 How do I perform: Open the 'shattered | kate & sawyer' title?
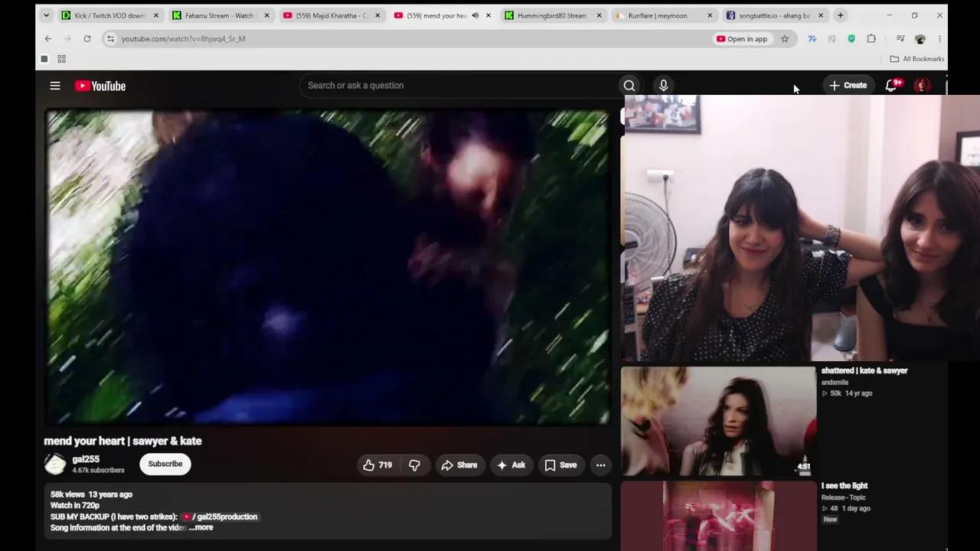pyautogui.click(x=864, y=370)
